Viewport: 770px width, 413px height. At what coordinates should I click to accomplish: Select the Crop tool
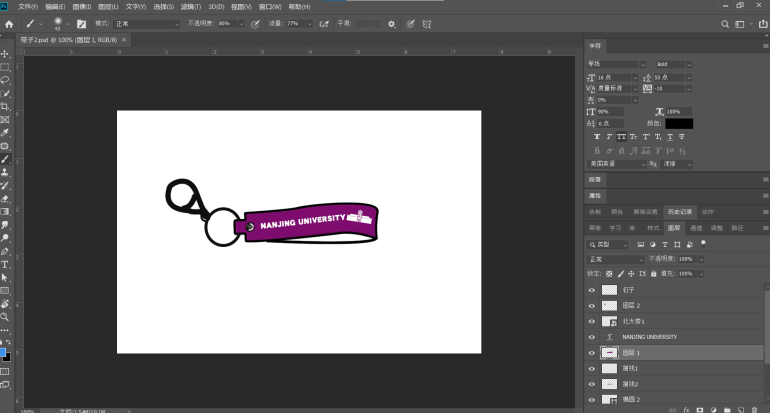(x=5, y=107)
